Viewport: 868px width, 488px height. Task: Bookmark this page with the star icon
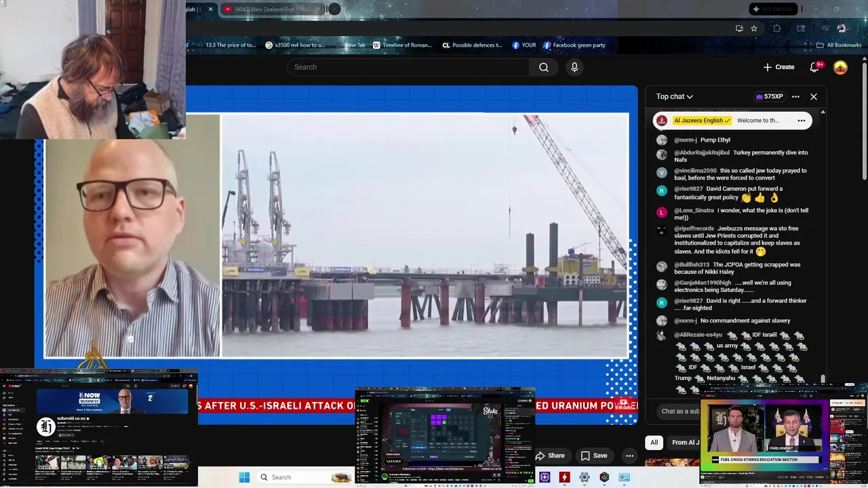tap(753, 28)
